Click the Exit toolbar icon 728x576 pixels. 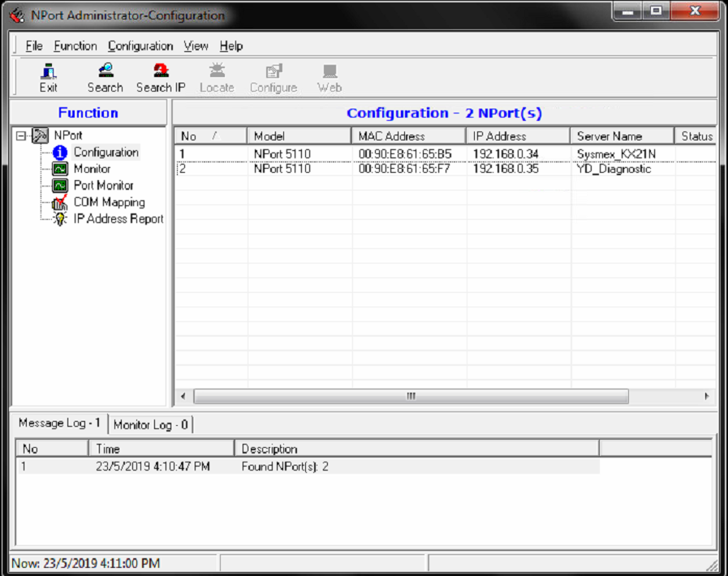48,71
